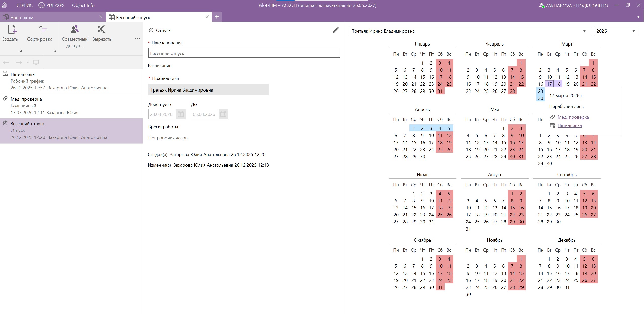This screenshot has width=644, height=314.
Task: Open the 2026 year dropdown
Action: pos(633,31)
